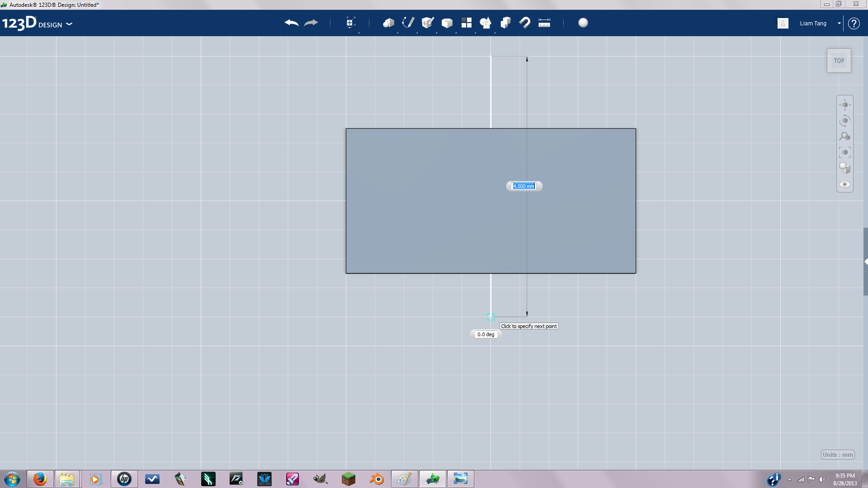This screenshot has width=868, height=488.
Task: Open the taskbar clock showing 9:35 PM
Action: [x=845, y=479]
